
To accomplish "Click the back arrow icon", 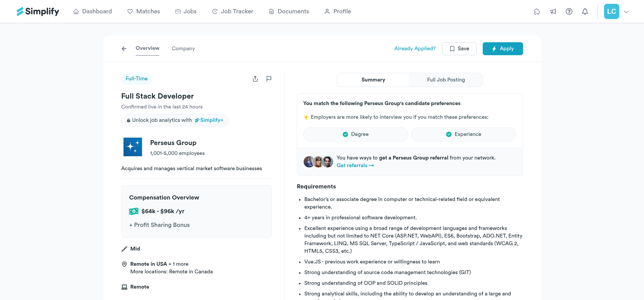I will pyautogui.click(x=124, y=49).
